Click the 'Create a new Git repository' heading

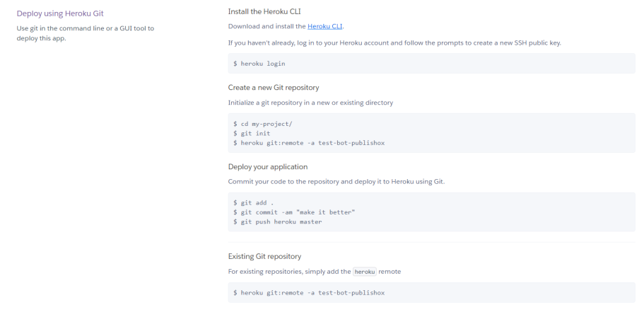coord(274,88)
